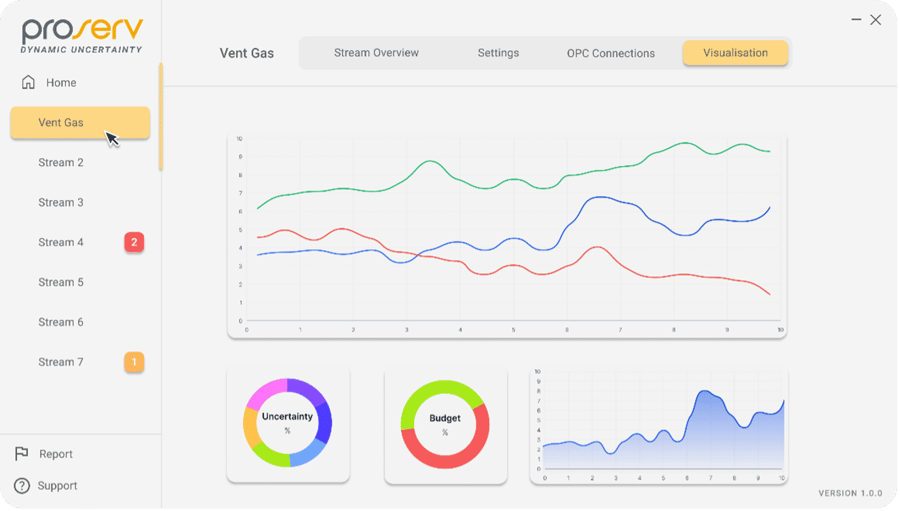
Task: Select Stream 6 in the sidebar
Action: [61, 322]
